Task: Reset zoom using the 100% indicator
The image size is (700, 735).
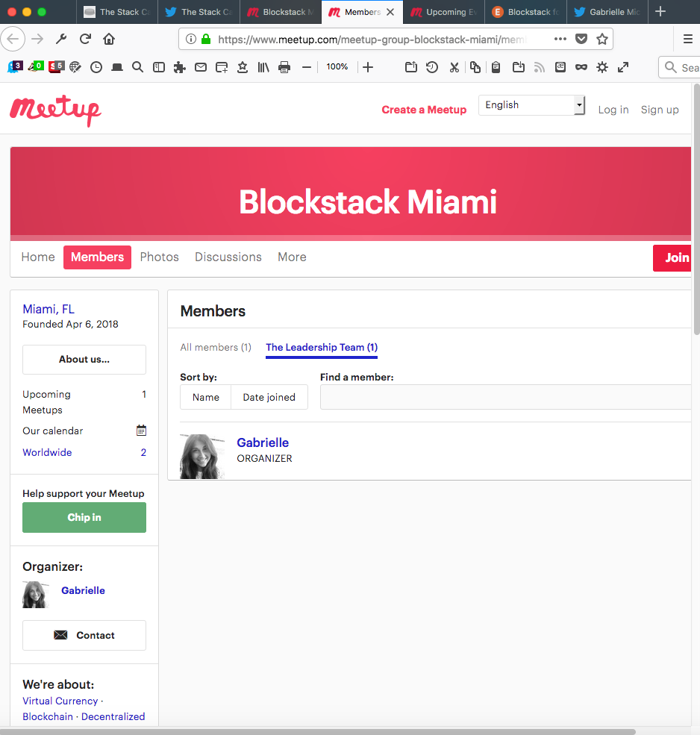Action: pos(337,67)
